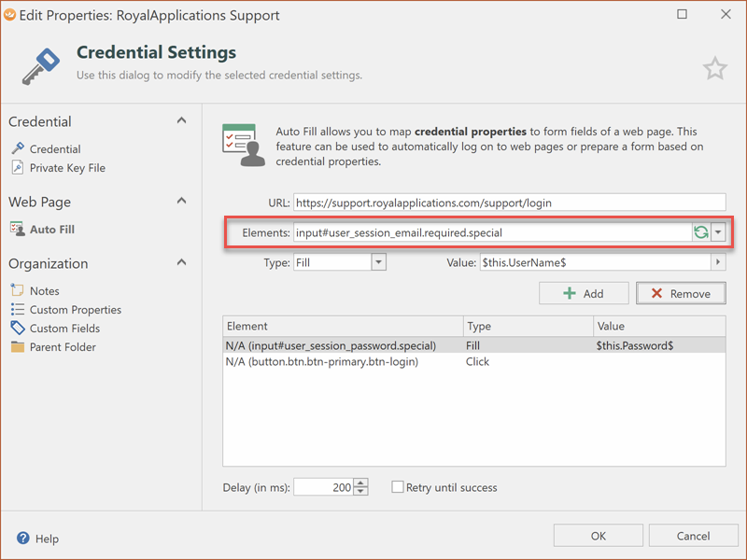Open the Type dropdown
747x560 pixels.
point(378,263)
